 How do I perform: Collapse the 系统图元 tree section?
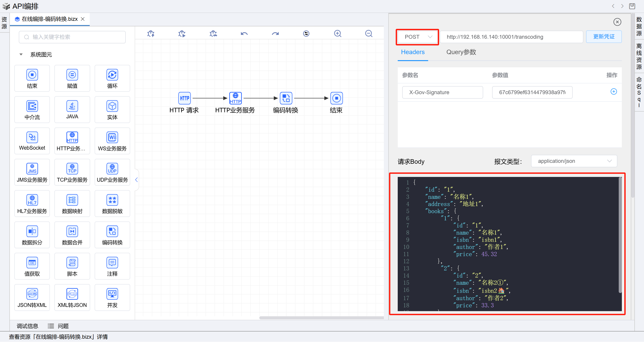click(x=21, y=55)
